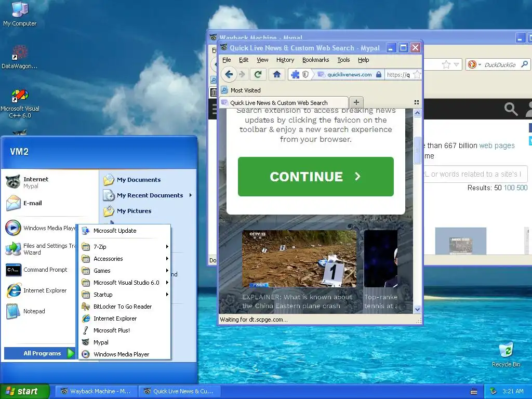Click the padlock icon next to quicklivenews.com
Image resolution: width=532 pixels, height=399 pixels.
(x=379, y=74)
